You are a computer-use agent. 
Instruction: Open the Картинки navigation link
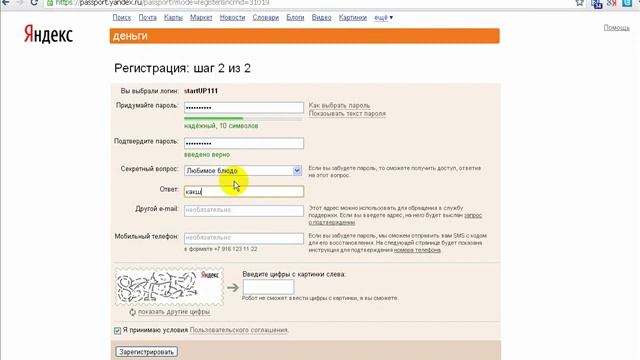tap(353, 18)
